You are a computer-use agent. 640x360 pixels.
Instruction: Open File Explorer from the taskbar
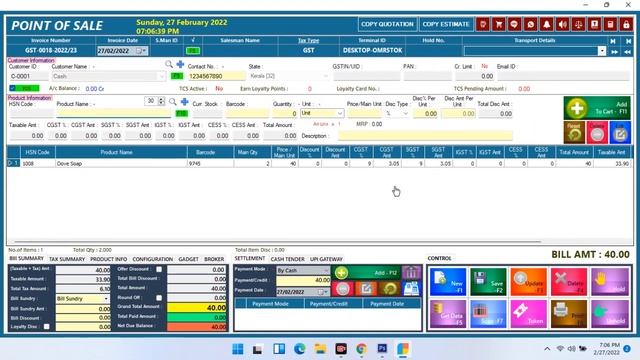coord(320,349)
